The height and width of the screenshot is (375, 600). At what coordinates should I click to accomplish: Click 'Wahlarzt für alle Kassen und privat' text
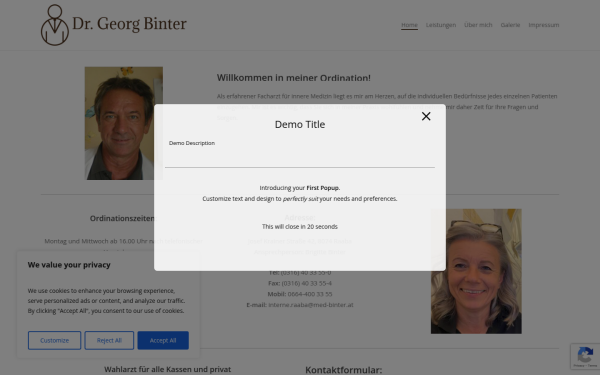point(168,370)
